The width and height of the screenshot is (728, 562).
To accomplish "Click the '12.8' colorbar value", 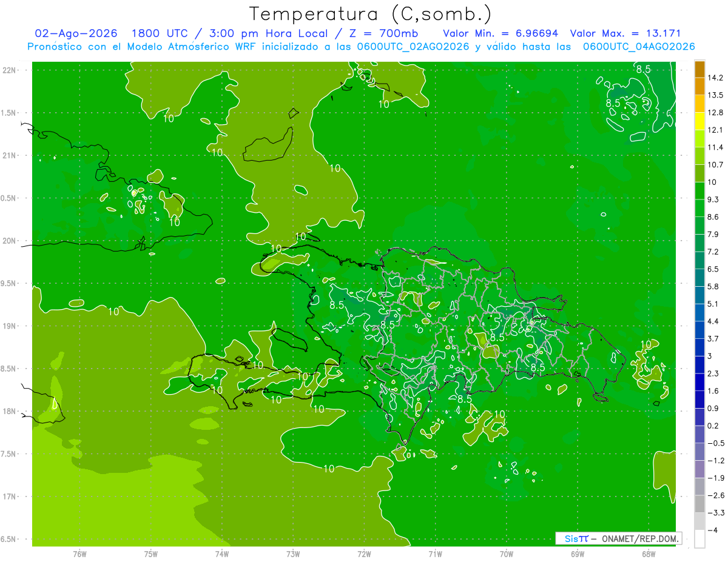I will point(715,113).
